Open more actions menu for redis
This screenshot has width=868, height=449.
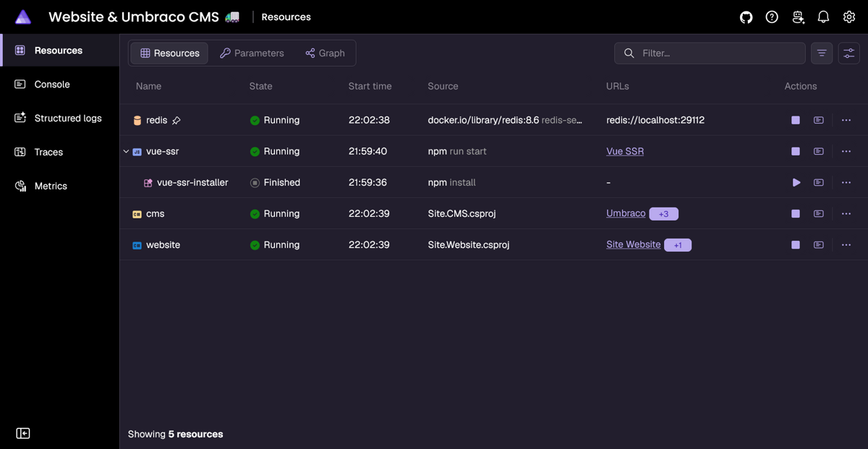(x=846, y=120)
